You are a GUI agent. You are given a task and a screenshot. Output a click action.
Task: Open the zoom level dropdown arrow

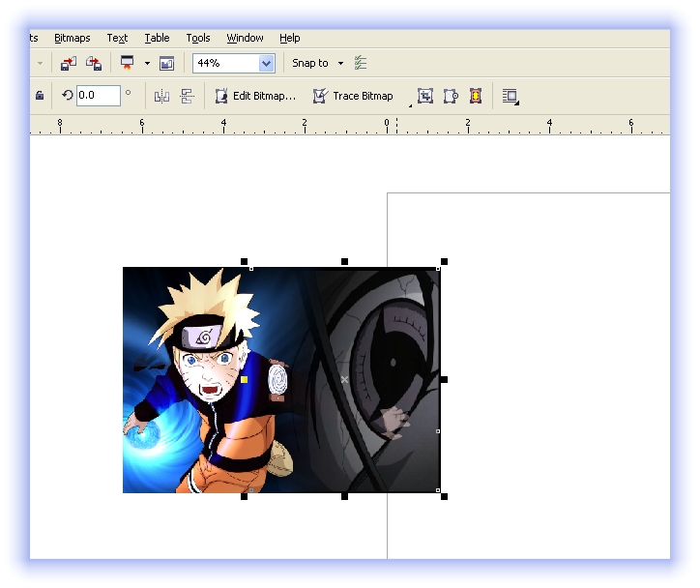[267, 63]
